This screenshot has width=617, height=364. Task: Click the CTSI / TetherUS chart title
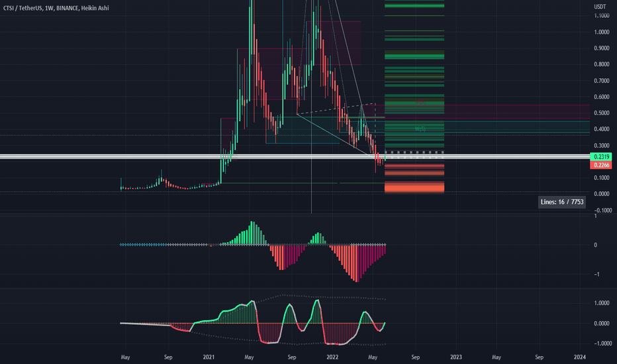tap(56, 8)
